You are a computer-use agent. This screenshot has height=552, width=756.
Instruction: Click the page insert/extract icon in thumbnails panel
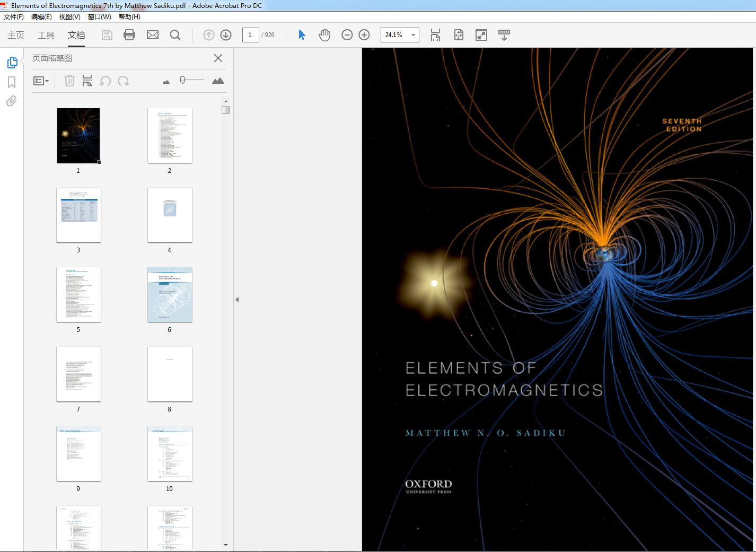[x=87, y=81]
